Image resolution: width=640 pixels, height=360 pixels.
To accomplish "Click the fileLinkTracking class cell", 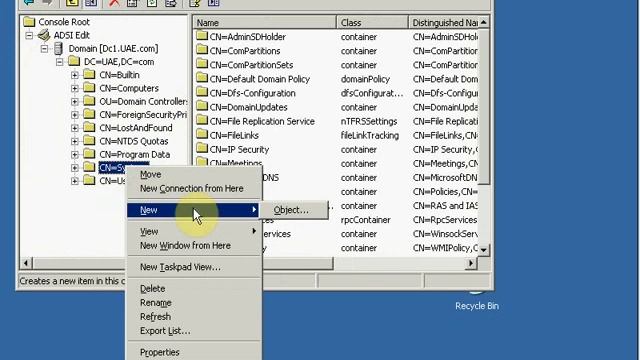I will (370, 135).
